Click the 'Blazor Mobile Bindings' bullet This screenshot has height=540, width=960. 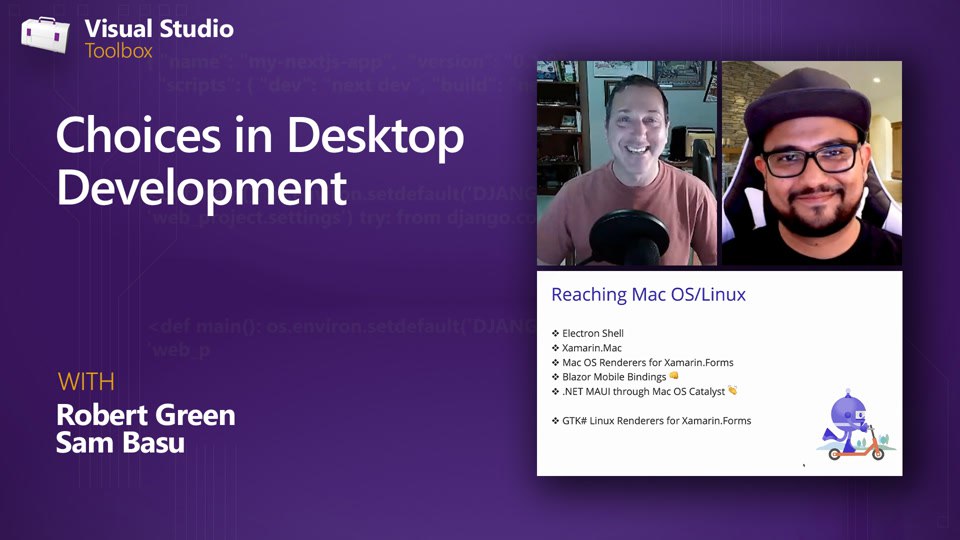[614, 377]
